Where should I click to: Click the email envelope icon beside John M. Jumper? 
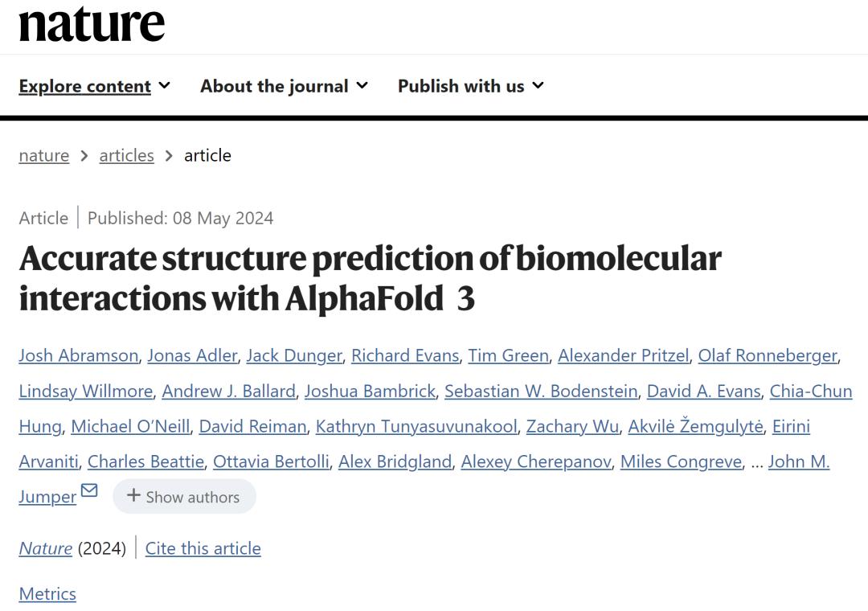[x=91, y=491]
